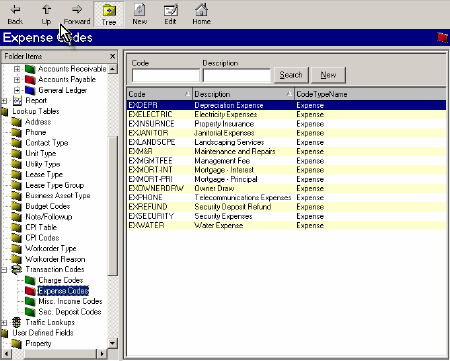Click the New toolbar icon
This screenshot has width=450, height=361.
click(x=139, y=14)
